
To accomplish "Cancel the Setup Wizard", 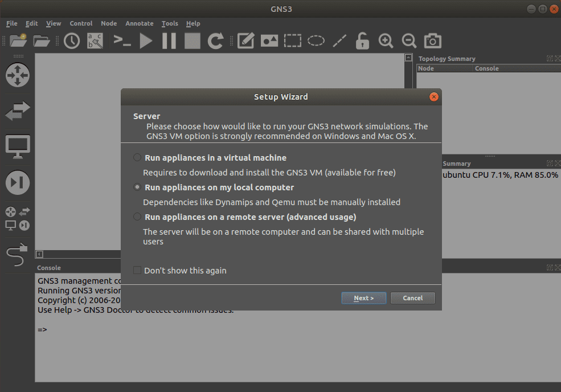I will click(412, 298).
